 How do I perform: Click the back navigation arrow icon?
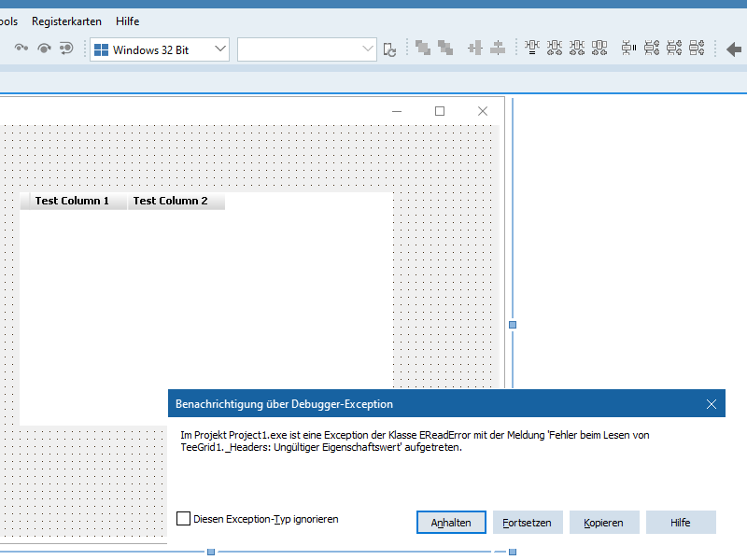coord(734,49)
